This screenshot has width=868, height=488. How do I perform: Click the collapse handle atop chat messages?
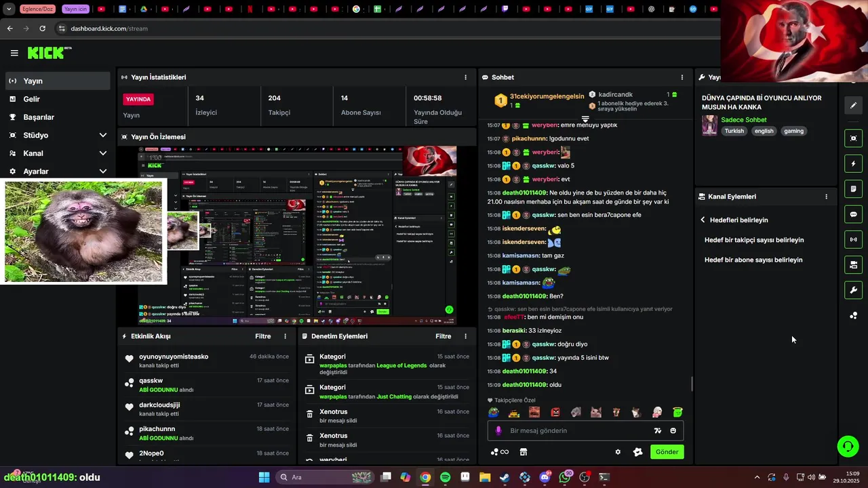point(585,119)
